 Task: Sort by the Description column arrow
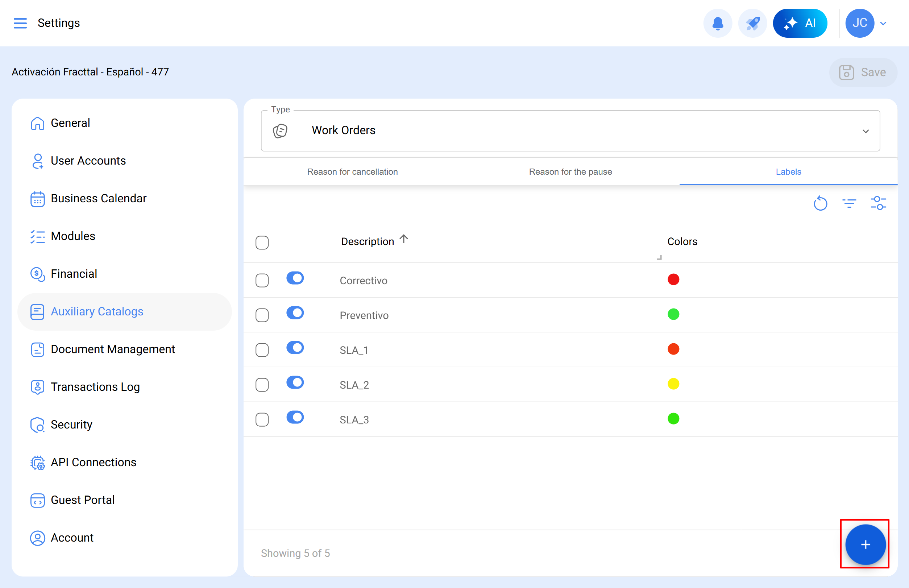click(403, 239)
